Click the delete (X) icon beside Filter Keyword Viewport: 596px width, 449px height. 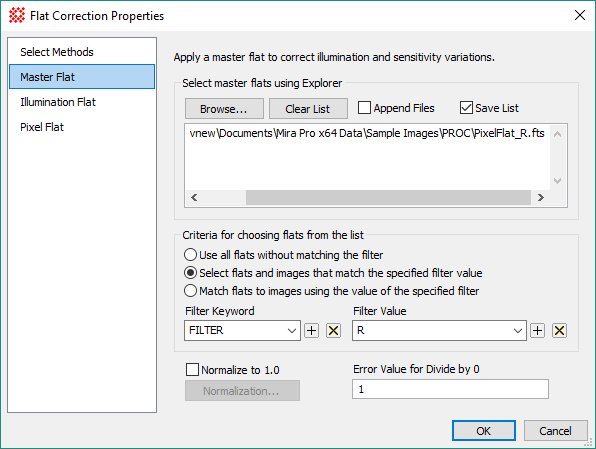click(x=333, y=330)
